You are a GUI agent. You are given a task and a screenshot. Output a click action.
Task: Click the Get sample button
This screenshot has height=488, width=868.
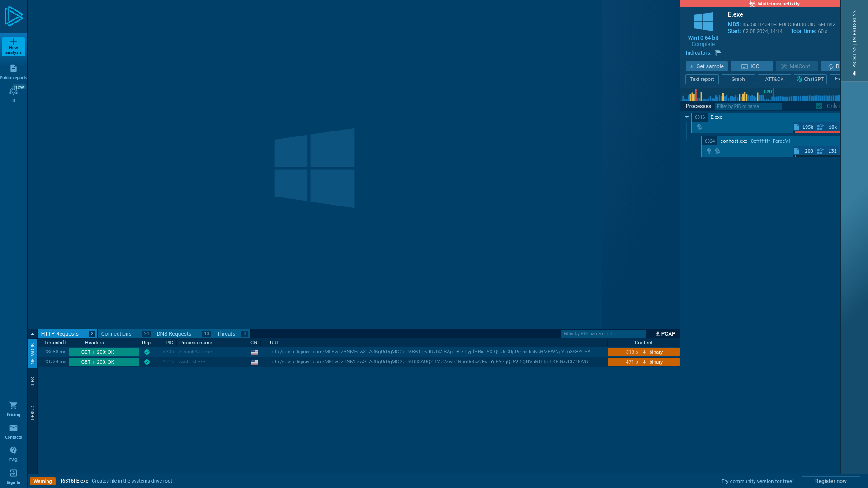tap(707, 66)
